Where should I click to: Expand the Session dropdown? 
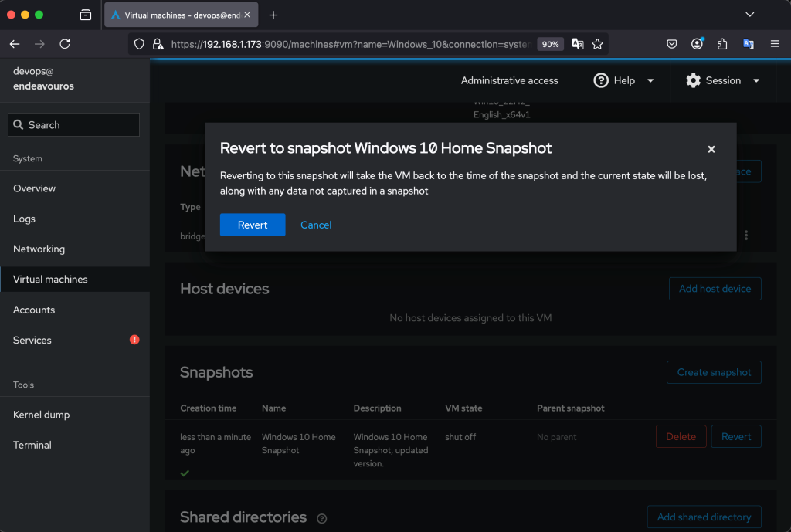click(x=723, y=80)
